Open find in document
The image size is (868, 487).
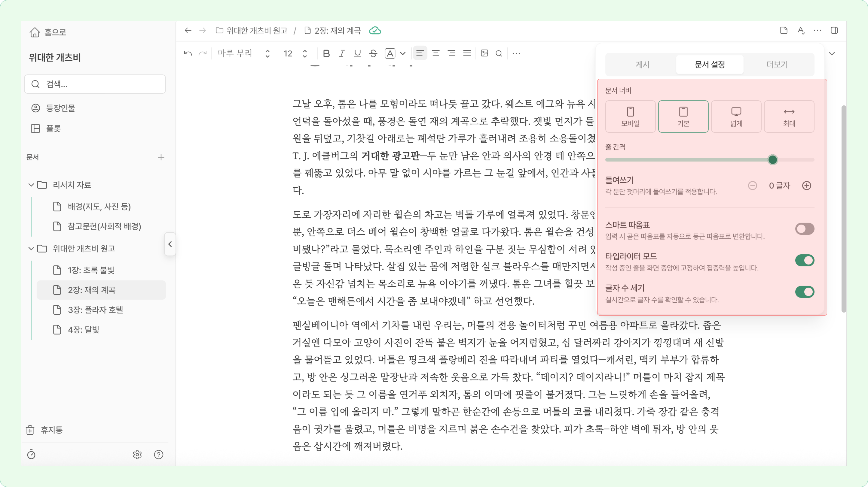click(499, 53)
